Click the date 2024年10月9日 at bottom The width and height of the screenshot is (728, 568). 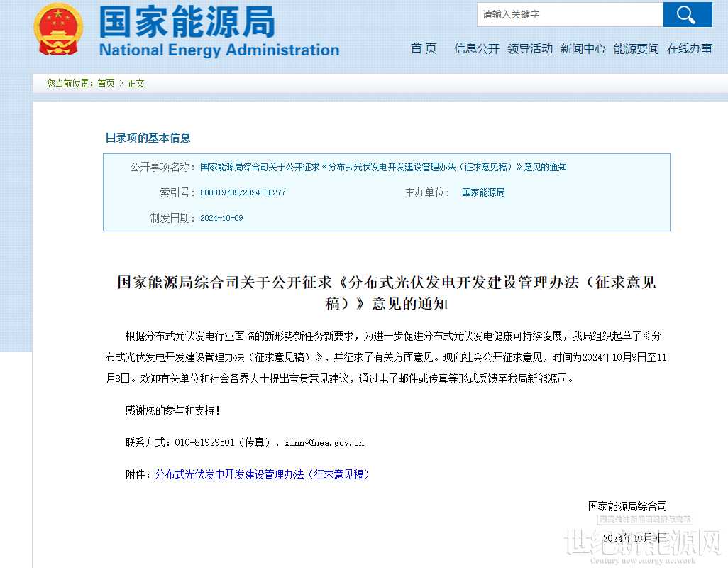634,537
